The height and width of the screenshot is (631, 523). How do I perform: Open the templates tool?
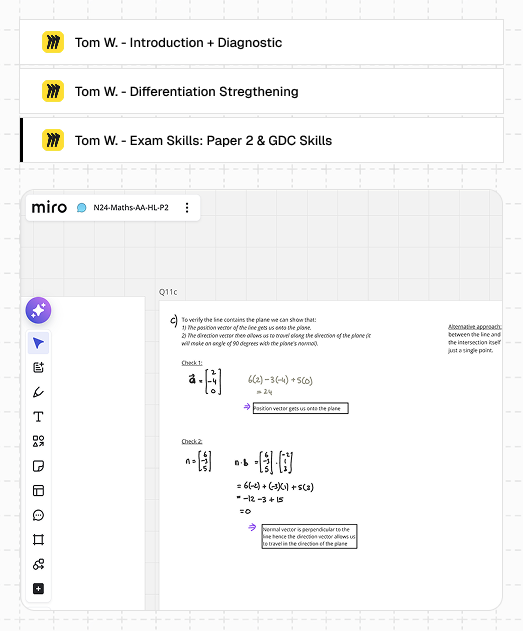tap(38, 491)
